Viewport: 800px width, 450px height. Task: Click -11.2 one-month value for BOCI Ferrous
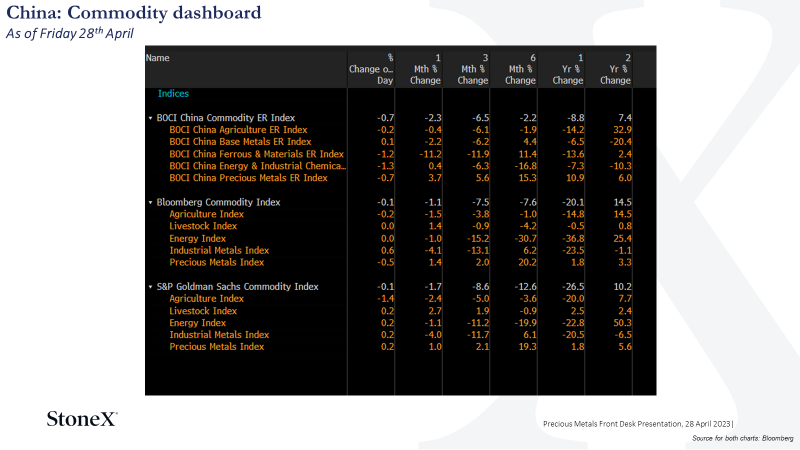click(x=430, y=154)
